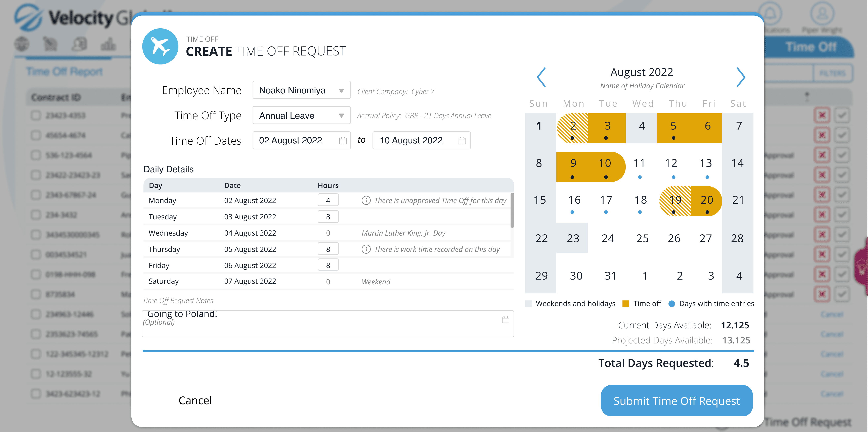
Task: Click info icon for recorded work time
Action: click(x=366, y=249)
